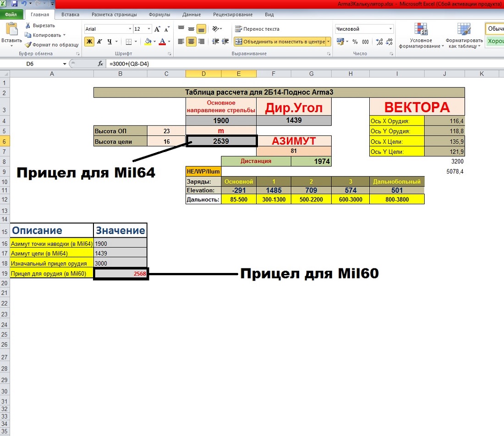Switch to the Разметка страницы tab
504x436 pixels.
click(x=114, y=15)
